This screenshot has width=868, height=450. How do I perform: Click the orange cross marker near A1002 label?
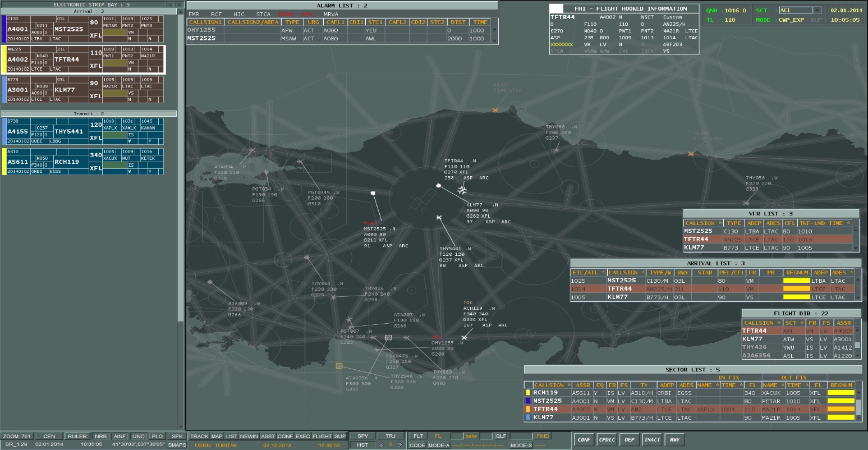pyautogui.click(x=495, y=110)
